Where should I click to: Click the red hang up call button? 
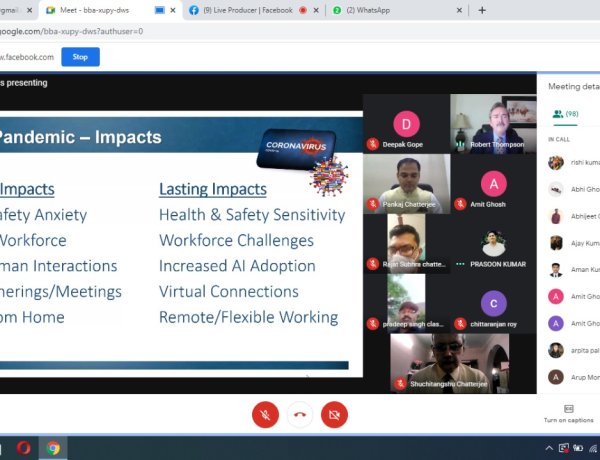[299, 413]
